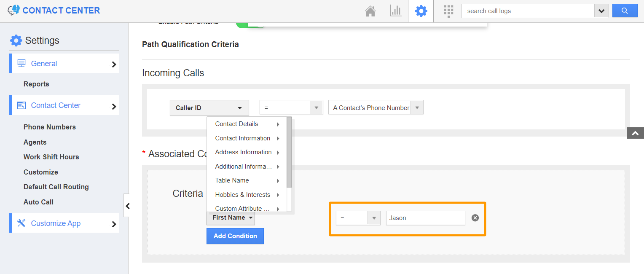The height and width of the screenshot is (274, 644).
Task: Open Default Call Routing settings
Action: 56,187
